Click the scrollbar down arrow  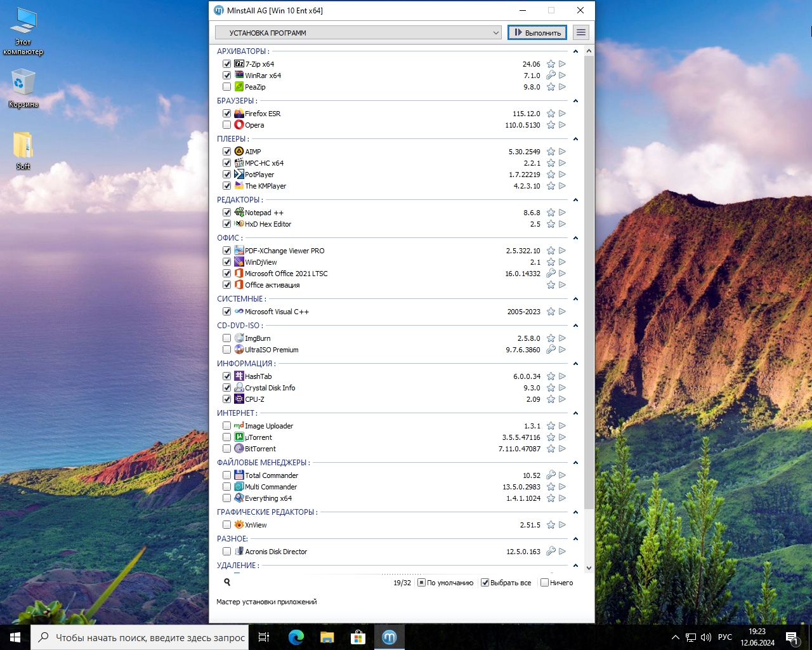coord(589,567)
